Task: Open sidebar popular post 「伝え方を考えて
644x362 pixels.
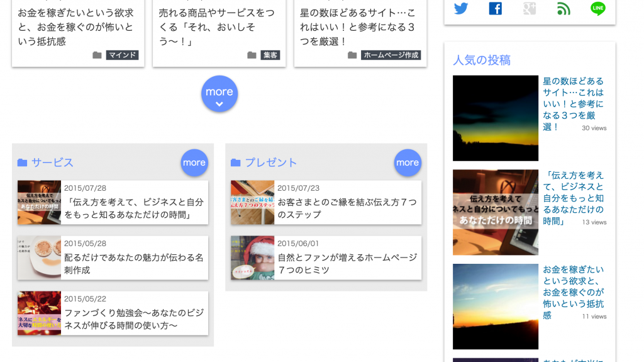Action: (573, 198)
